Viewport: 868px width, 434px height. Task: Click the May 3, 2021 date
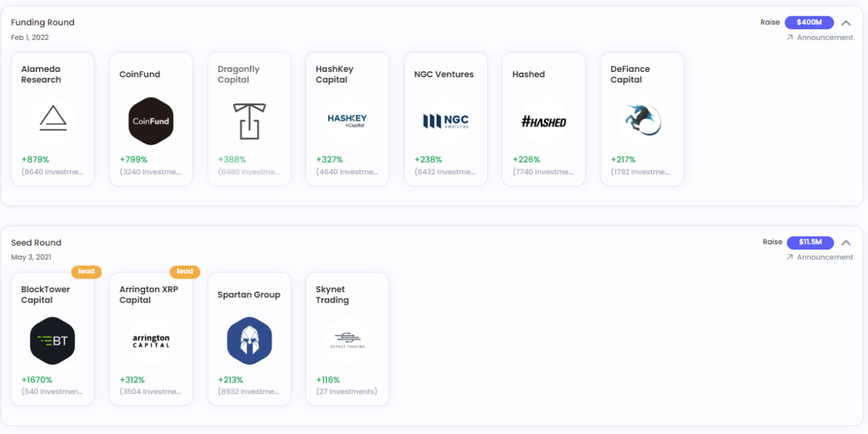pyautogui.click(x=31, y=258)
